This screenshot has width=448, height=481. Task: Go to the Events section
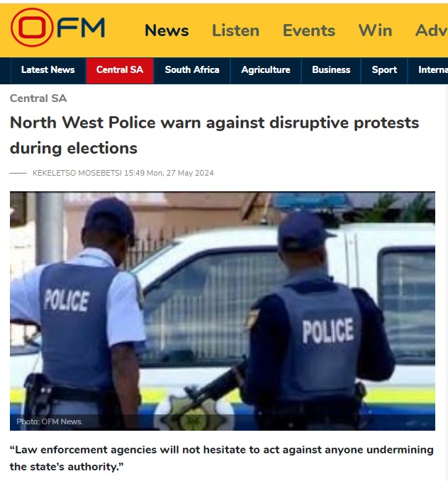click(x=309, y=30)
